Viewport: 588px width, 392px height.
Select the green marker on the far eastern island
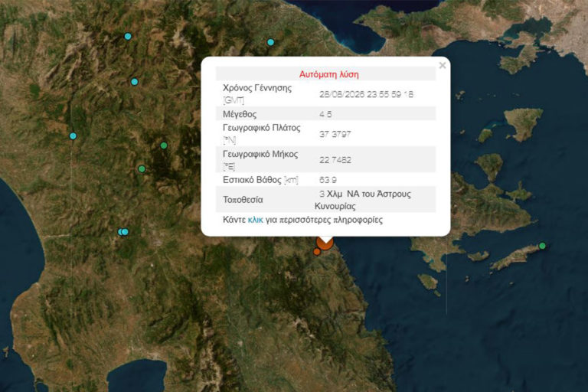pyautogui.click(x=542, y=246)
